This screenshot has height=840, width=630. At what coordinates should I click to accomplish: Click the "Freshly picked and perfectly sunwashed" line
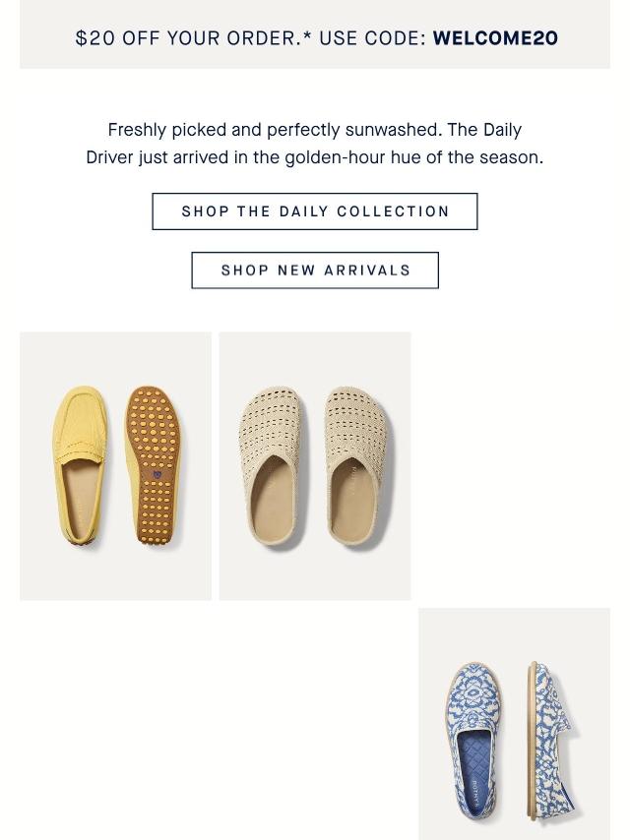[315, 130]
